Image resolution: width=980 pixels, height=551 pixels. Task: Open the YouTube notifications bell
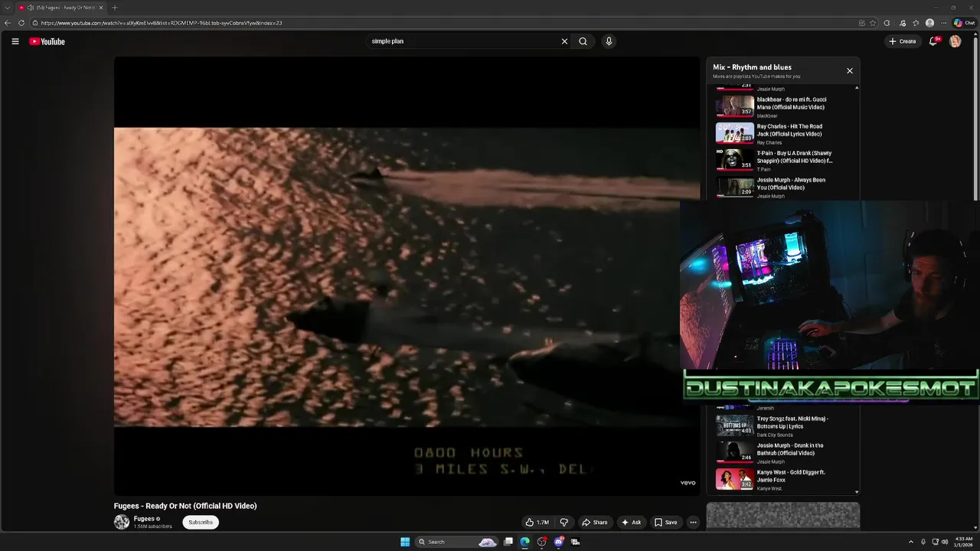[933, 41]
